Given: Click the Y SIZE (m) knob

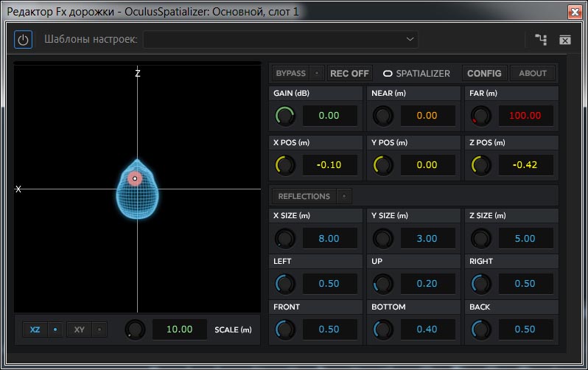Looking at the screenshot, I should pyautogui.click(x=383, y=239).
